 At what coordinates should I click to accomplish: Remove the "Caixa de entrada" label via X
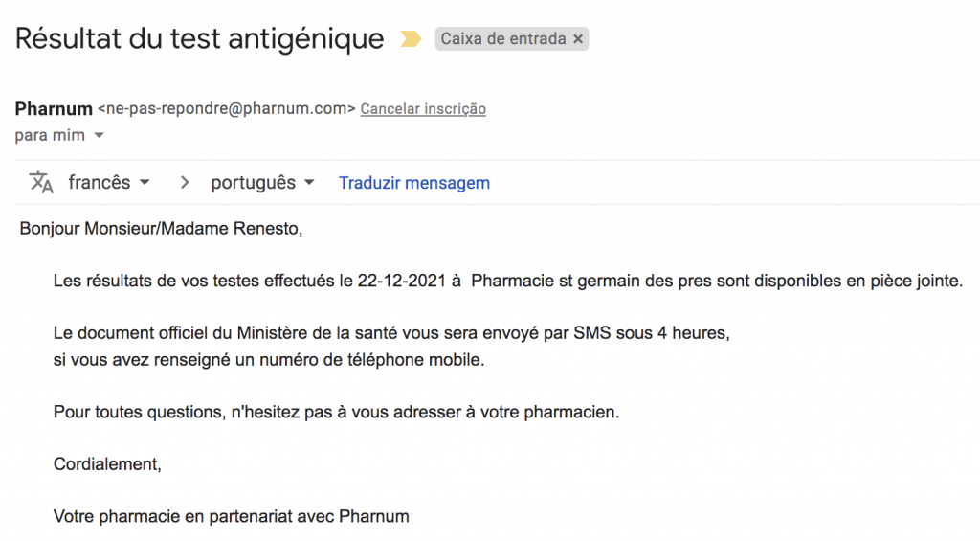click(577, 39)
